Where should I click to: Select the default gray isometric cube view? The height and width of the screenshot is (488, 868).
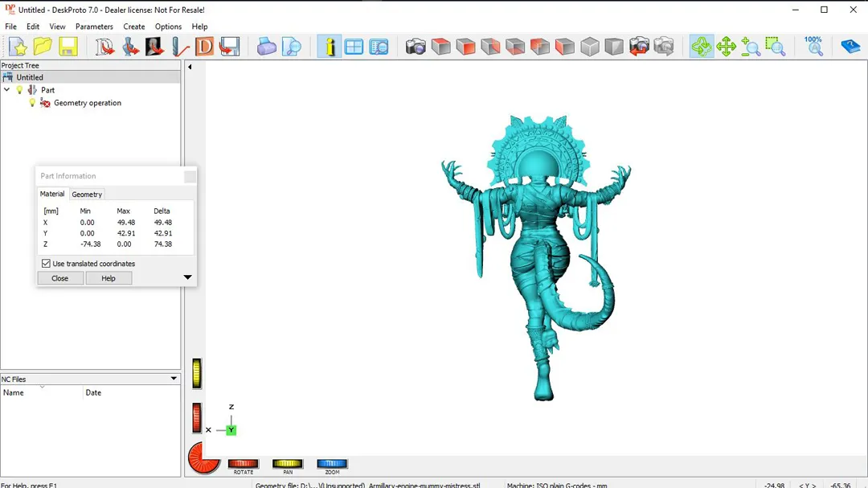[x=590, y=47]
